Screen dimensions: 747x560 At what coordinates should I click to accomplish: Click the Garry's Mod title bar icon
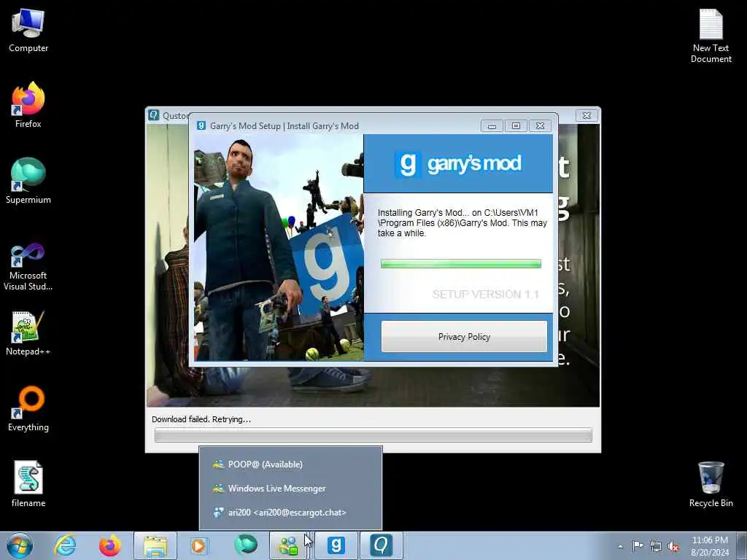click(x=201, y=125)
